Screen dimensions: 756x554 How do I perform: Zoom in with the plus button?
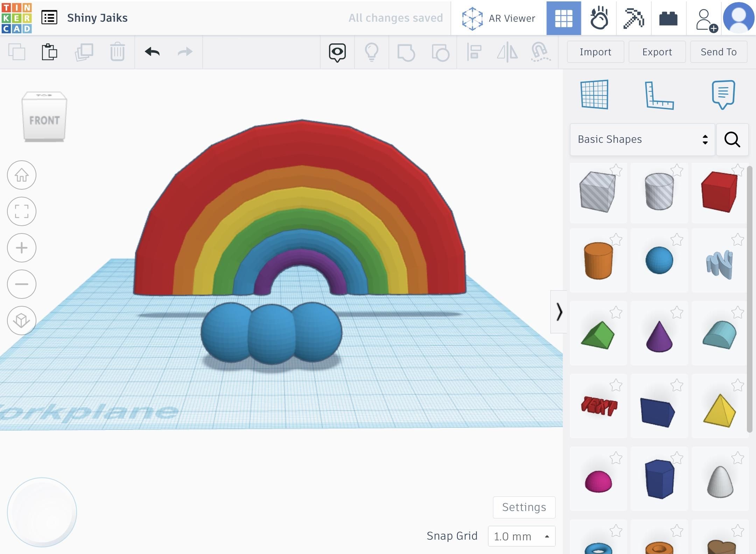(x=22, y=248)
